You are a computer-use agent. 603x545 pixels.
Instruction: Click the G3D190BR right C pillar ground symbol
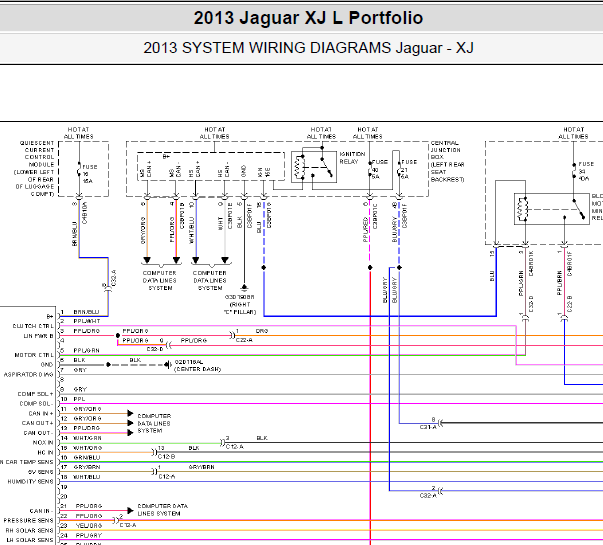coord(244,288)
